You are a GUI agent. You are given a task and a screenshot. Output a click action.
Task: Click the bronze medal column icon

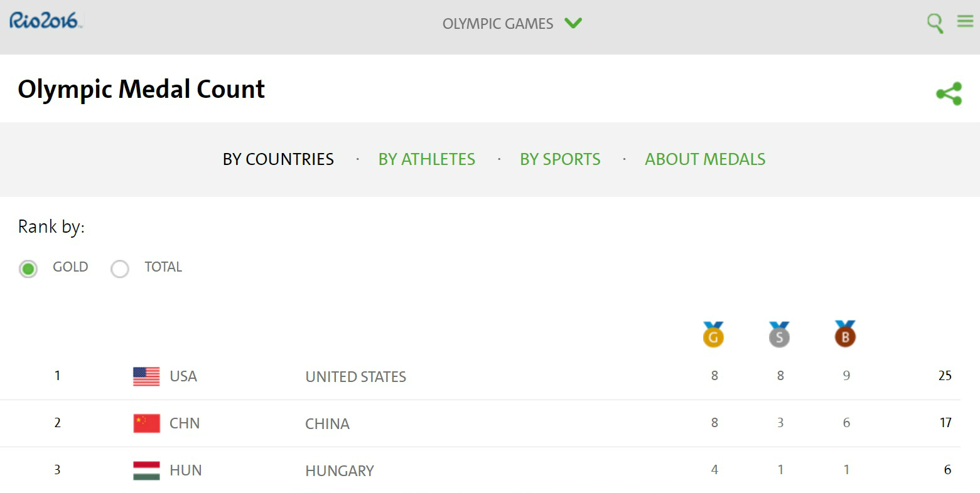pyautogui.click(x=845, y=334)
